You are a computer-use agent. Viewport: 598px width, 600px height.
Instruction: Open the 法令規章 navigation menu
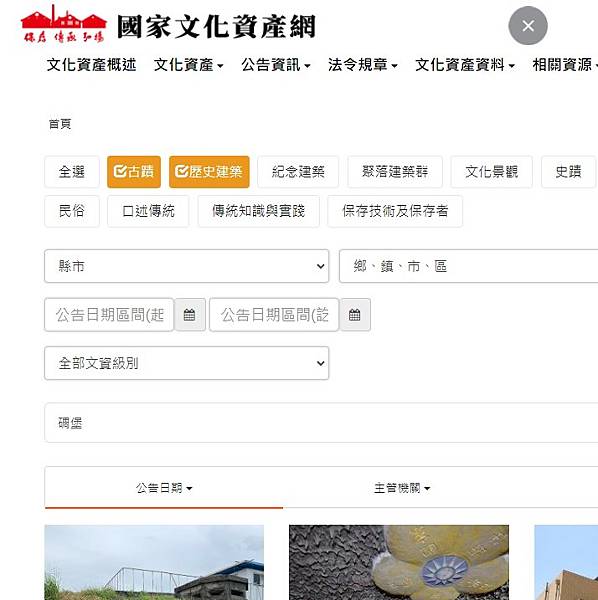point(362,65)
